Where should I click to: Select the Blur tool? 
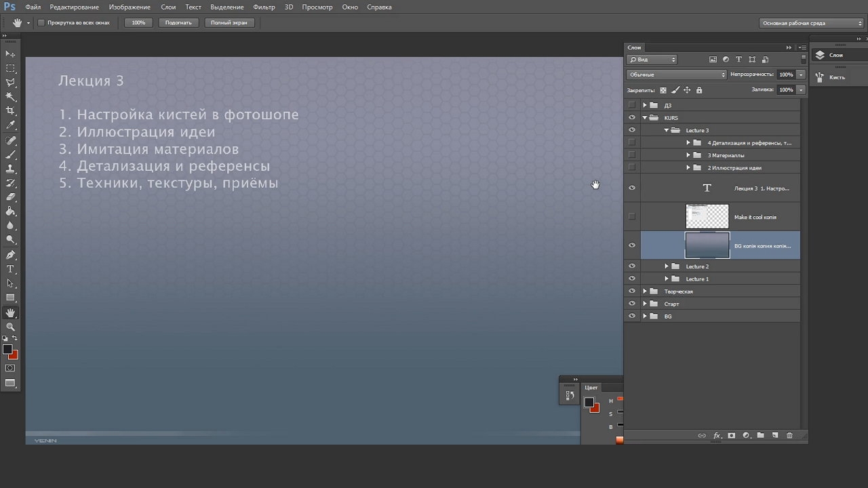coord(10,226)
